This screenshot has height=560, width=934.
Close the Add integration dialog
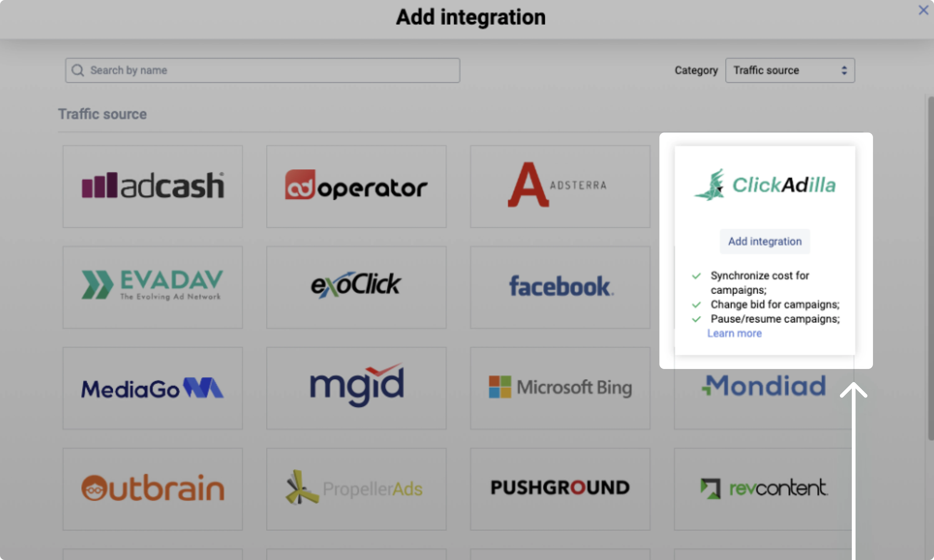point(923,10)
